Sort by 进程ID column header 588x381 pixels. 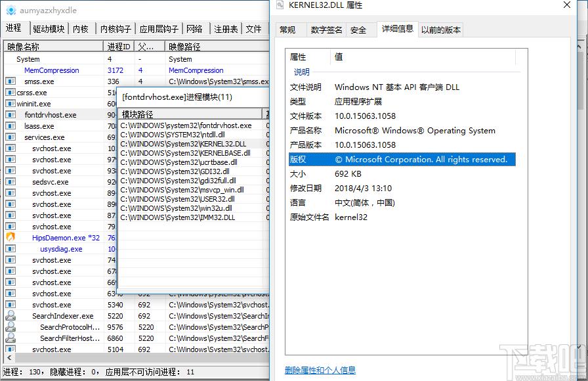[119, 47]
